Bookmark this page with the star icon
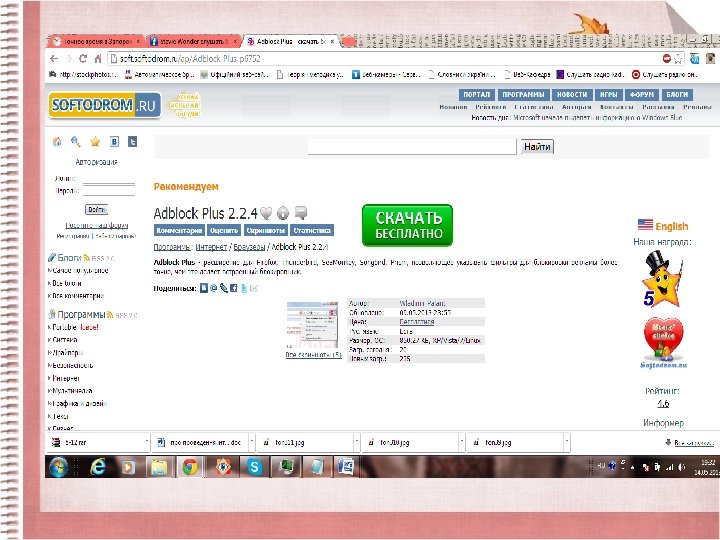This screenshot has width=720, height=540. tap(678, 59)
